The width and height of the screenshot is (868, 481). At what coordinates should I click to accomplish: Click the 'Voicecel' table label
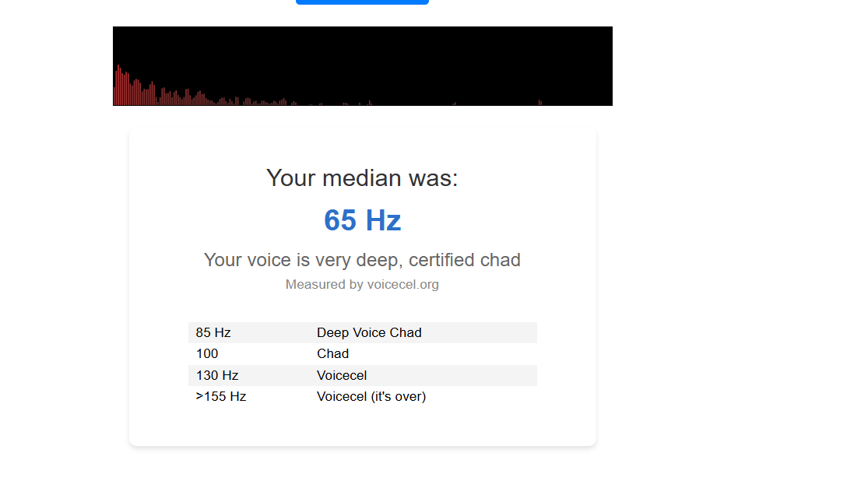tap(342, 375)
